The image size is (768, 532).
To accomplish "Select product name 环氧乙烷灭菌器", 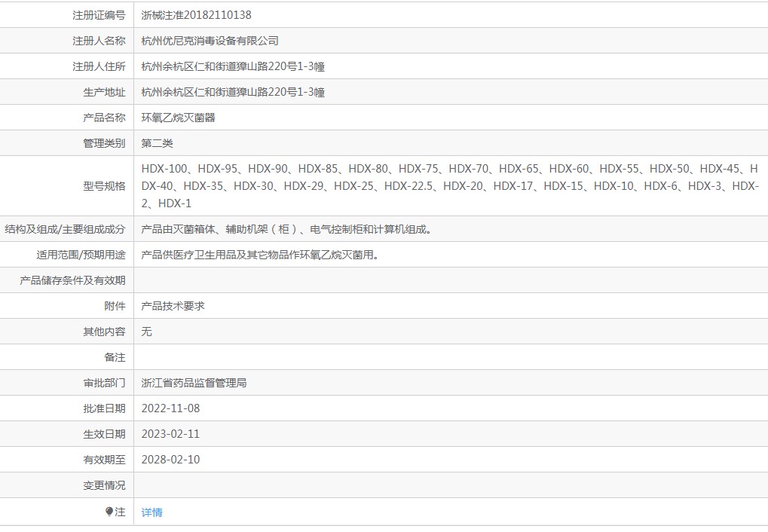I will point(179,118).
